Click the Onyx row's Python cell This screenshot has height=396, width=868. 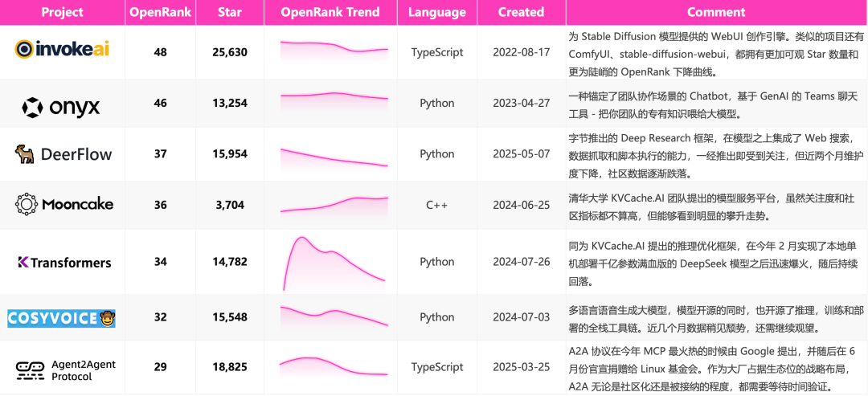[436, 104]
